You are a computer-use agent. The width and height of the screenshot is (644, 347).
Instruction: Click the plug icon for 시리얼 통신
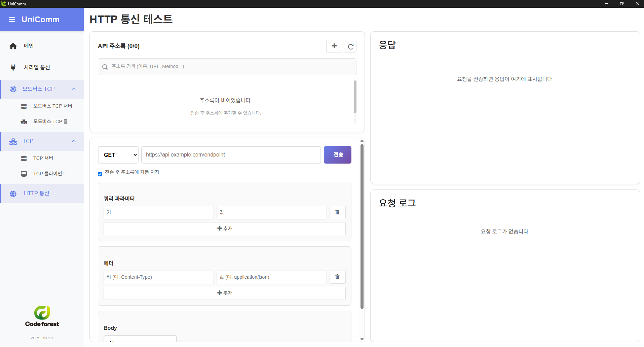pos(13,67)
